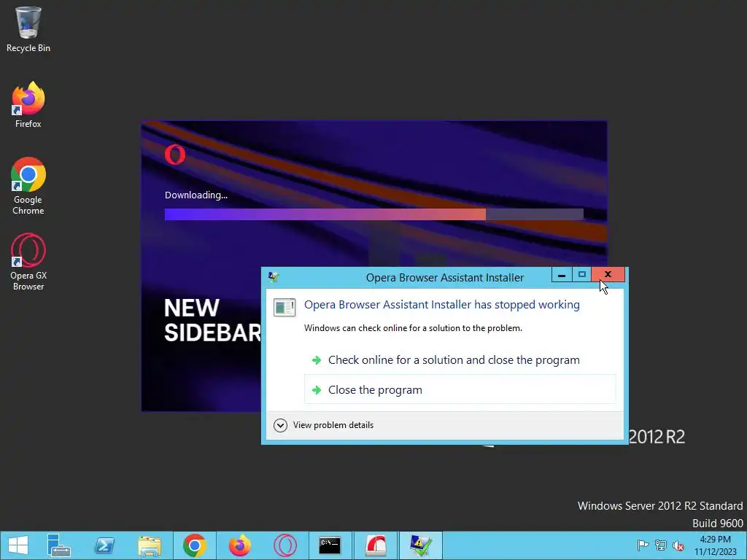Open the clock showing 4:29 PM
Image resolution: width=747 pixels, height=560 pixels.
pyautogui.click(x=715, y=545)
